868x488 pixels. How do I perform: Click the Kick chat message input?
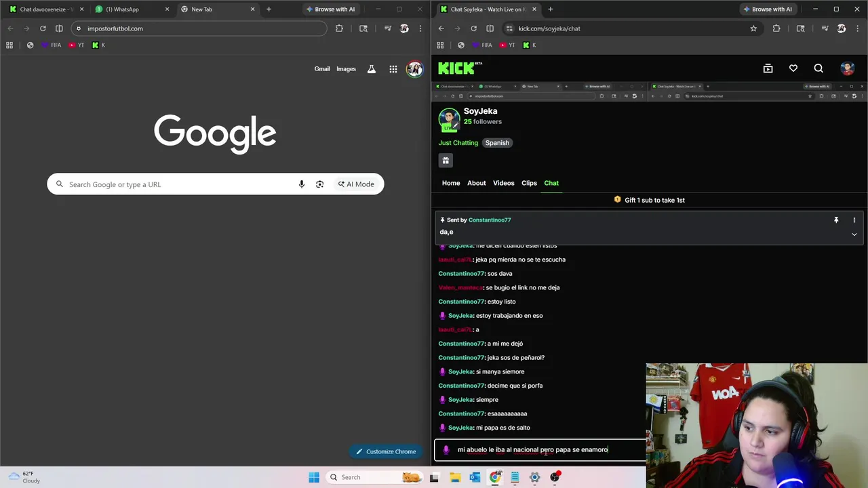click(540, 449)
